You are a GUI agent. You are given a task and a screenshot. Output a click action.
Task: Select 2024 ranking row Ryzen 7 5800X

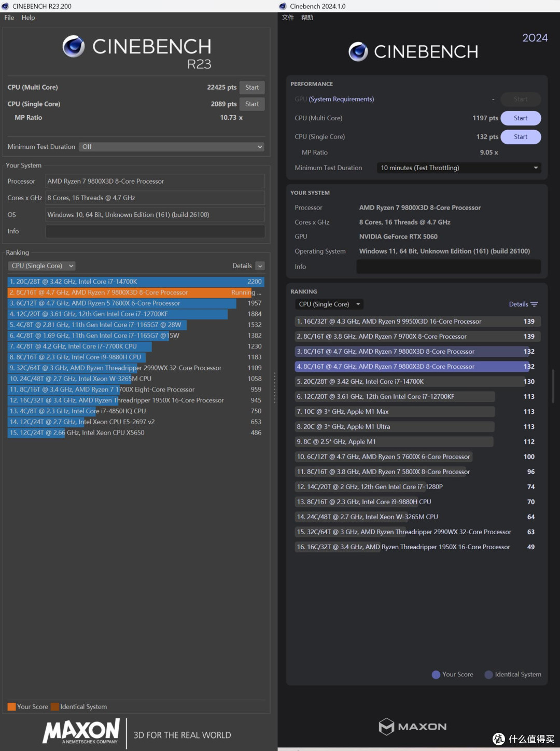click(x=417, y=472)
